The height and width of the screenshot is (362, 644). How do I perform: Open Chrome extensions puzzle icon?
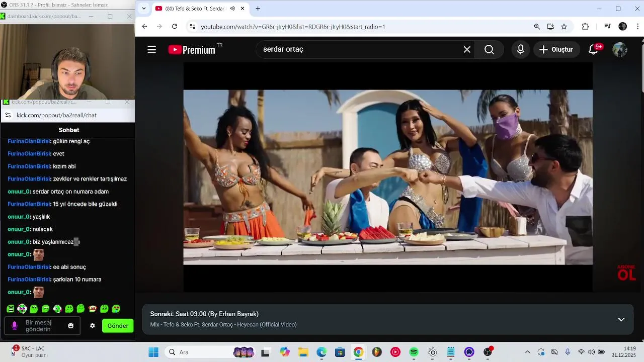pyautogui.click(x=585, y=27)
